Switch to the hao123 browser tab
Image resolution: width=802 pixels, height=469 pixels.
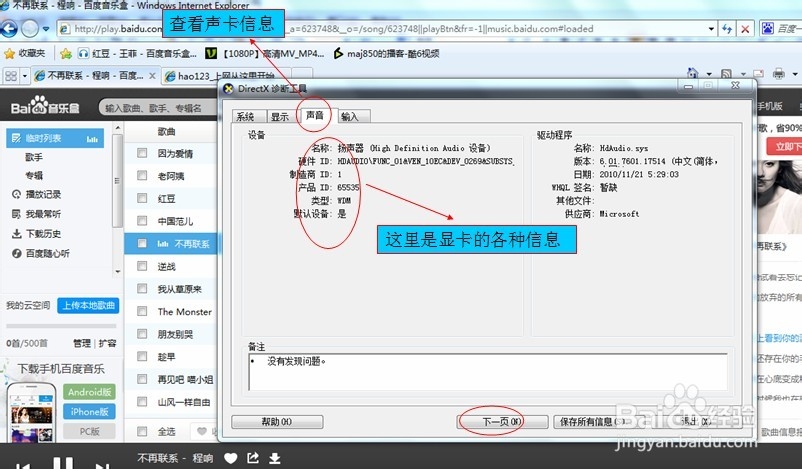(x=226, y=76)
